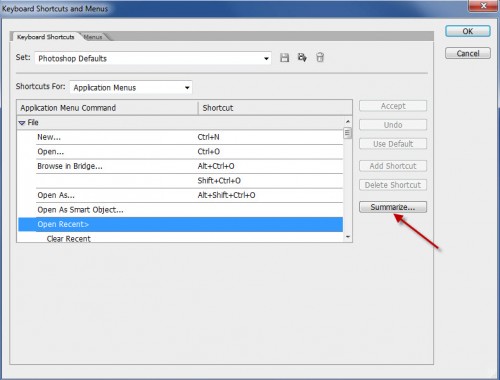Select the Open Recent> highlighted row

(181, 224)
